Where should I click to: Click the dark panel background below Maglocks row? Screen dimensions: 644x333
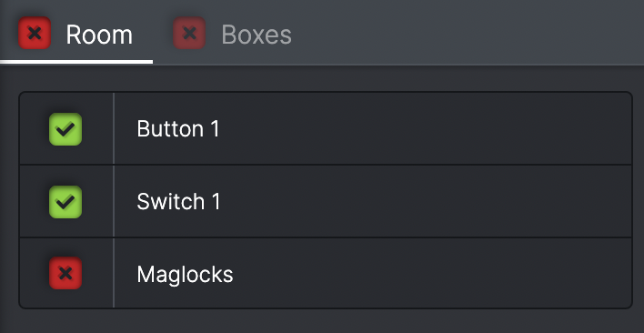tap(322, 321)
